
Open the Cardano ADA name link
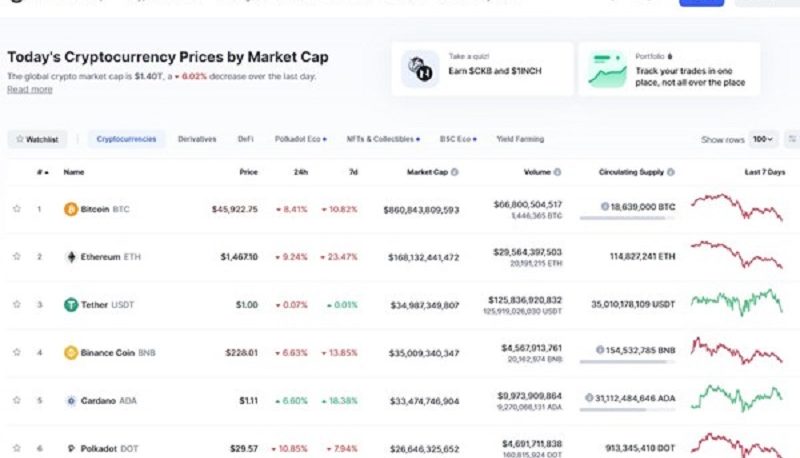[109, 400]
